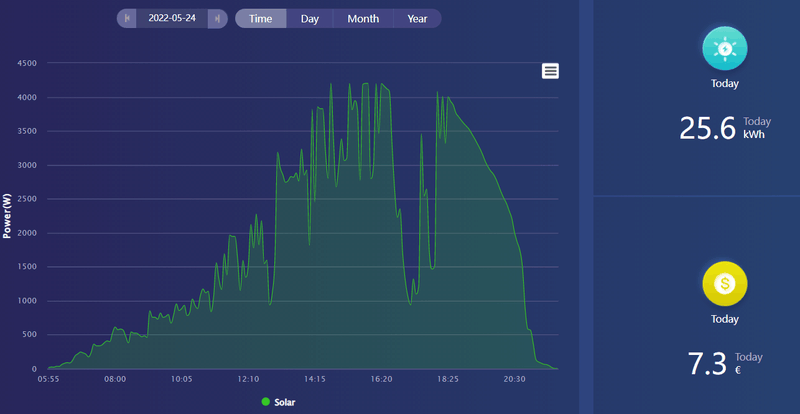The width and height of the screenshot is (800, 414).
Task: Go to the previous date with left arrow
Action: pyautogui.click(x=127, y=19)
